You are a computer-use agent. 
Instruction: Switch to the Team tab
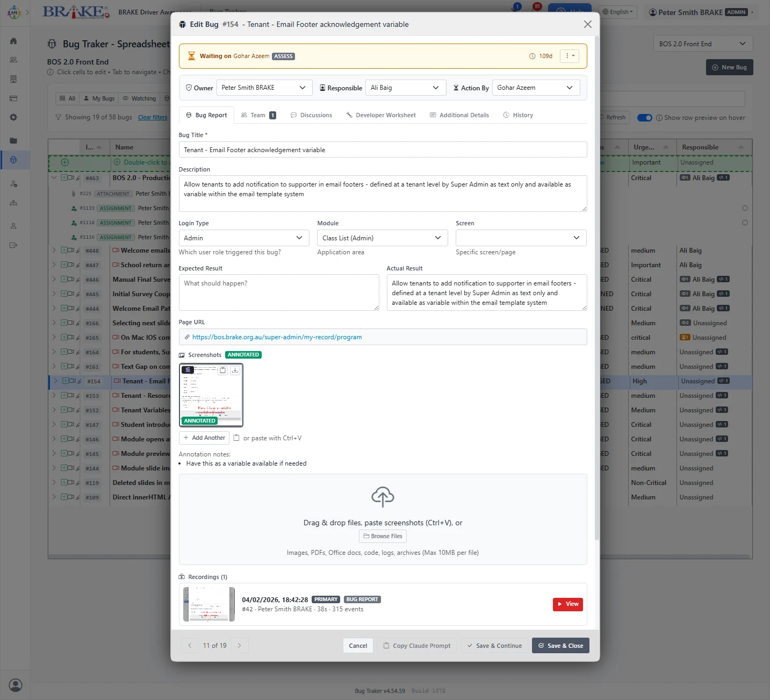pos(258,115)
